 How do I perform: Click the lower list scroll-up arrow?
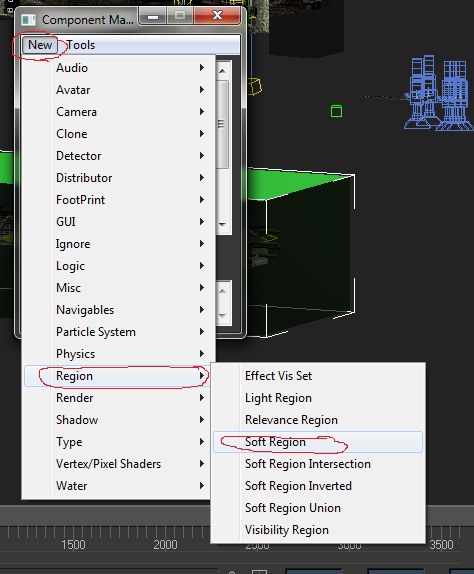pyautogui.click(x=222, y=291)
